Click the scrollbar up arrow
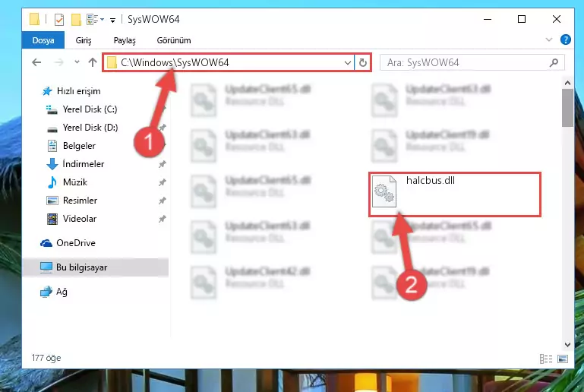This screenshot has width=584, height=392. tap(567, 83)
